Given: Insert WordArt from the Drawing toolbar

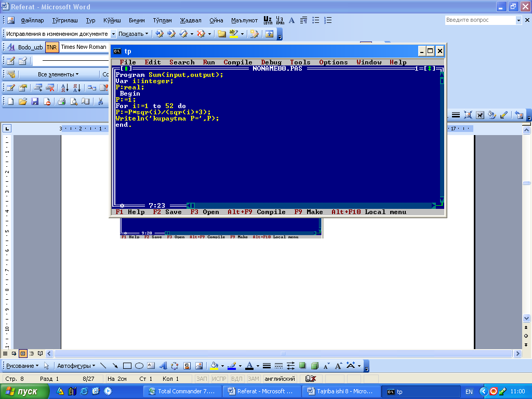Looking at the screenshot, I should [163, 366].
